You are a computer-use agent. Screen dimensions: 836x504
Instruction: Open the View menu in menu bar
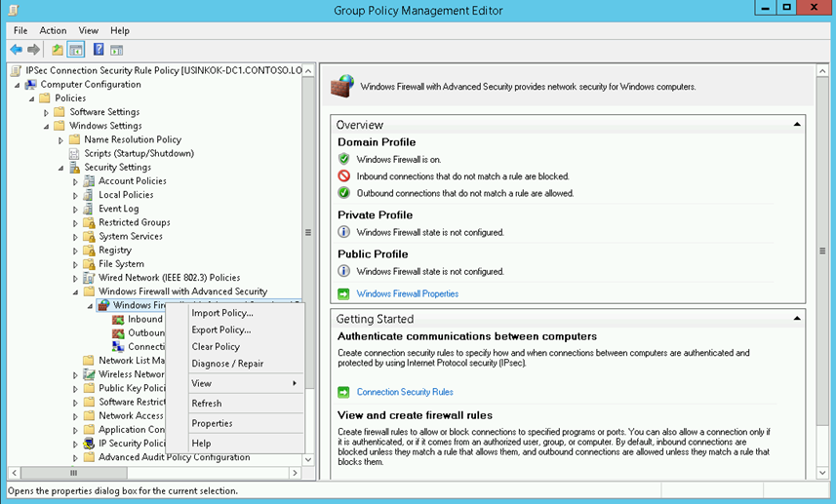click(x=89, y=30)
